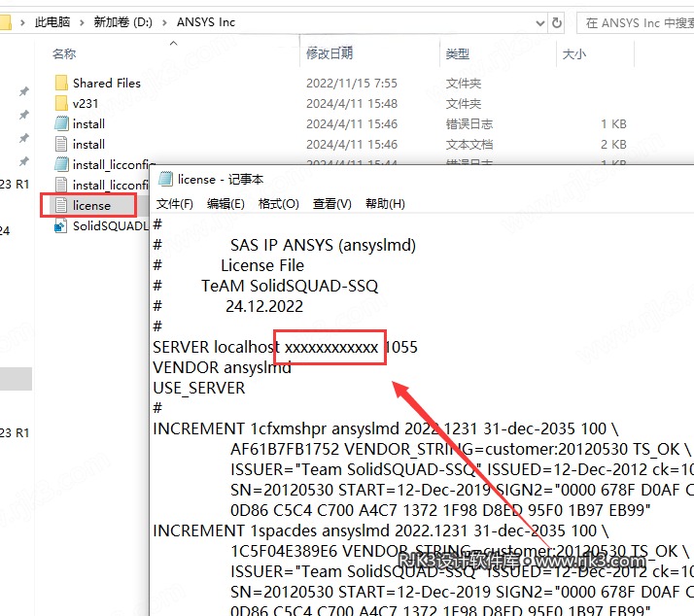Open the address bar history dropdown
The height and width of the screenshot is (616, 694).
point(540,22)
